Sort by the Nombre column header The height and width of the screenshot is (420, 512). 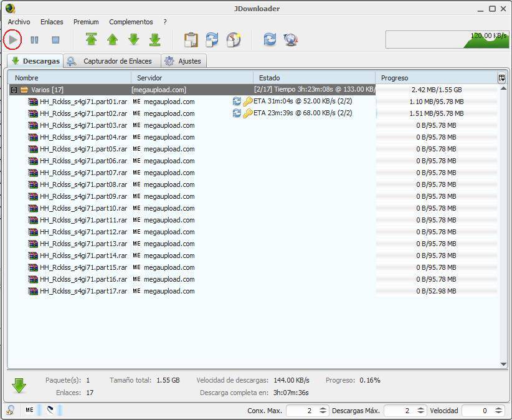coord(69,78)
